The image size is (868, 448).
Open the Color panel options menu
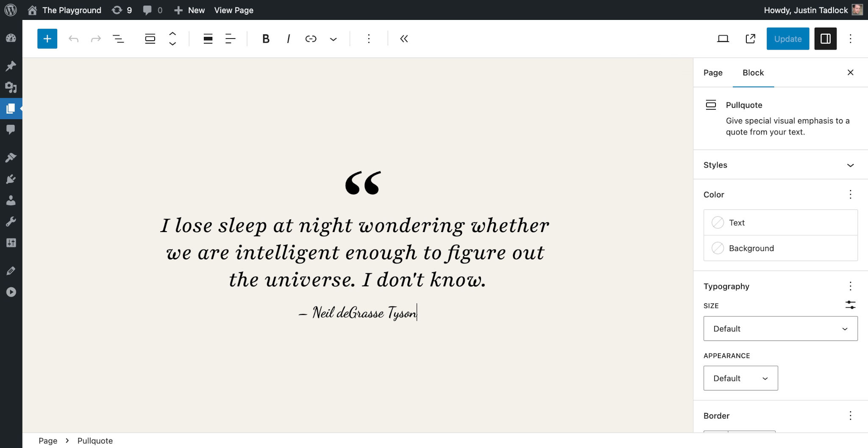[851, 194]
